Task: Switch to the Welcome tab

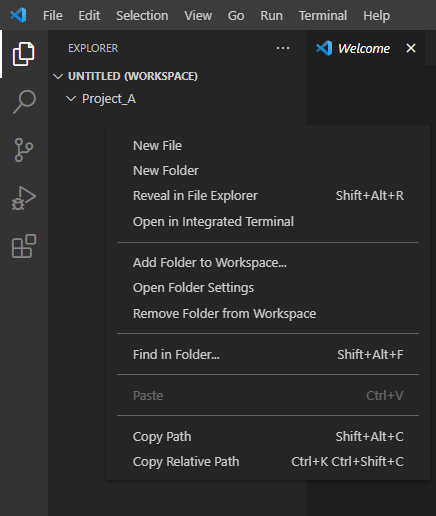Action: coord(364,48)
